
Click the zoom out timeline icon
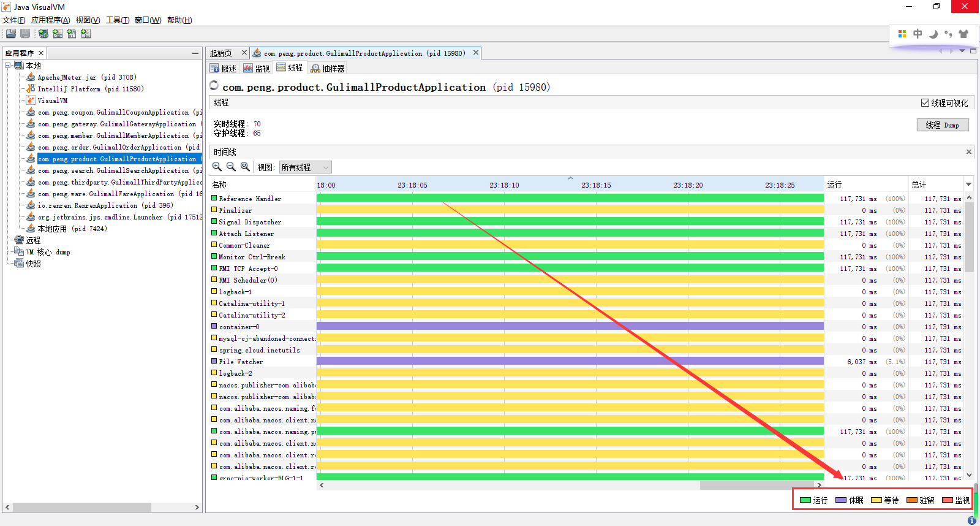point(231,167)
